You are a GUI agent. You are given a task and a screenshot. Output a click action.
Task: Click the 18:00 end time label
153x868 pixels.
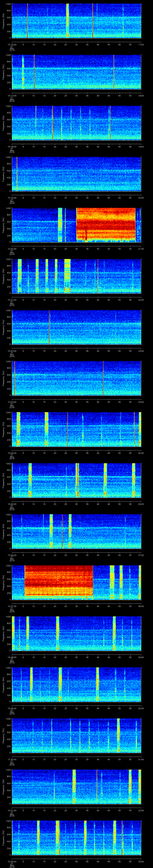tap(141, 96)
